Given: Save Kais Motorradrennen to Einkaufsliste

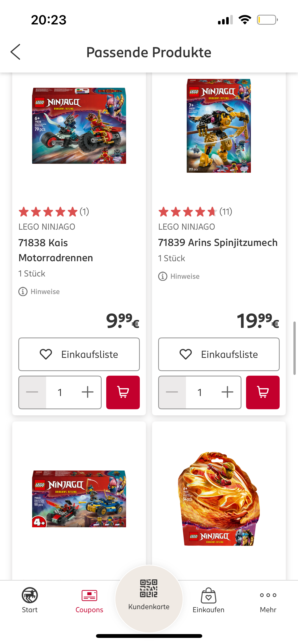Looking at the screenshot, I should (x=79, y=354).
